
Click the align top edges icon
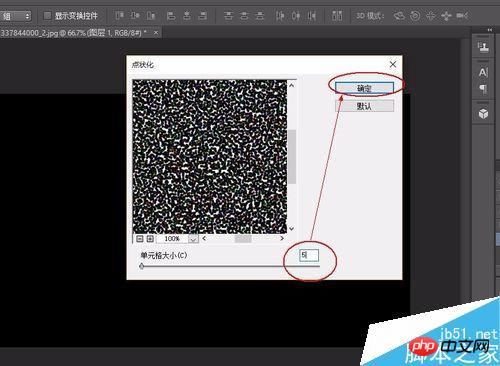point(119,16)
